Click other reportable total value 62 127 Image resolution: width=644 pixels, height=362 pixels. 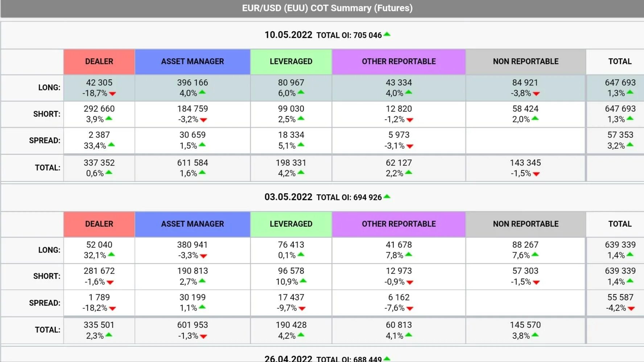[x=399, y=163]
